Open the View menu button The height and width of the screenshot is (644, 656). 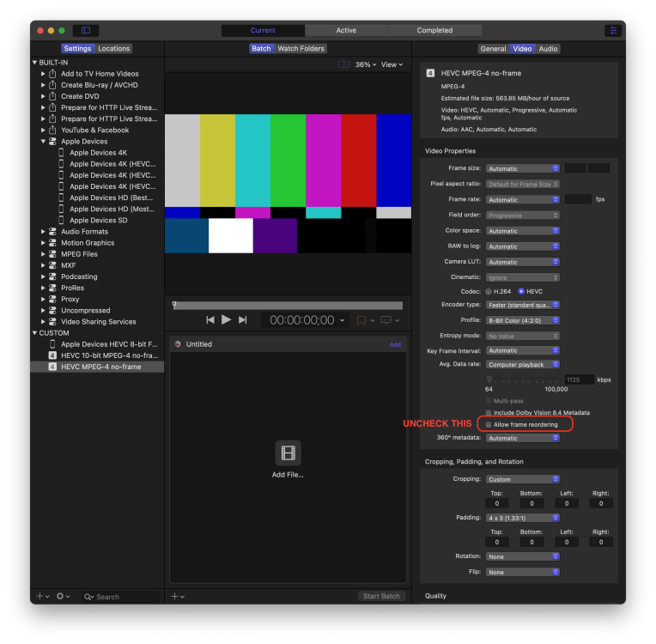tap(392, 64)
